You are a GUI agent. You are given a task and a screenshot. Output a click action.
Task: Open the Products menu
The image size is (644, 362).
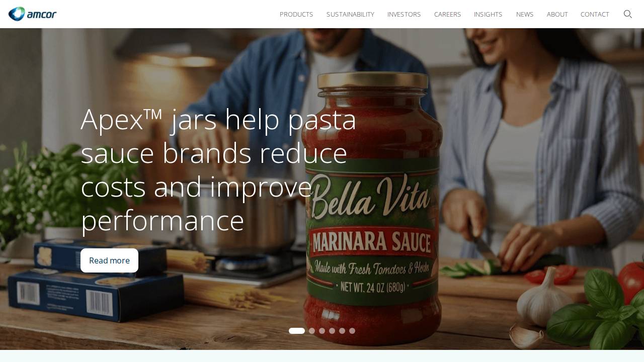click(x=296, y=14)
